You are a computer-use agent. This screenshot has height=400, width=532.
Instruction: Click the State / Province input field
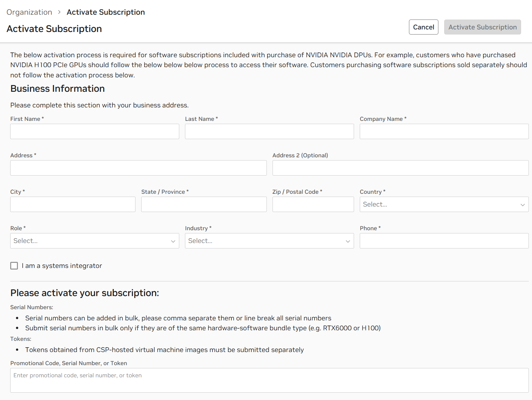(204, 204)
